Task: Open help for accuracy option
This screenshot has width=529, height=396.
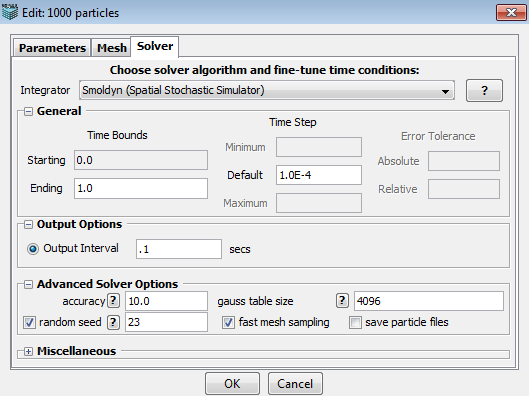Action: pos(113,301)
